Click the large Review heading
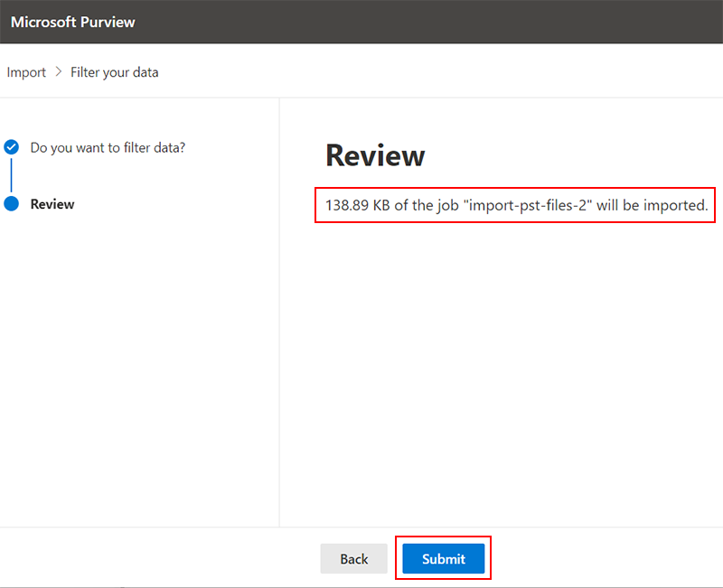 point(375,155)
